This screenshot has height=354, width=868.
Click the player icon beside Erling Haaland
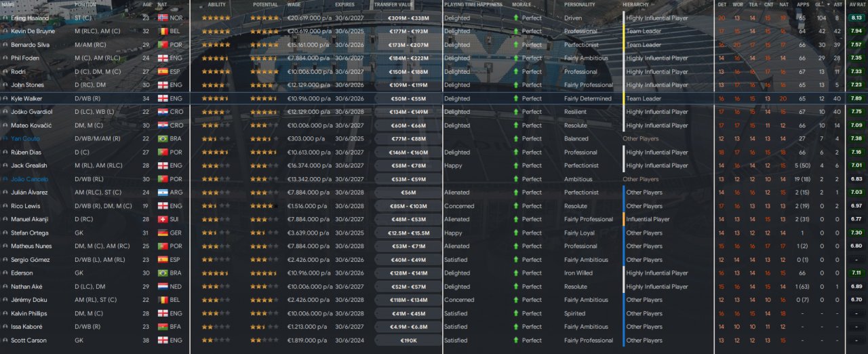pos(5,18)
